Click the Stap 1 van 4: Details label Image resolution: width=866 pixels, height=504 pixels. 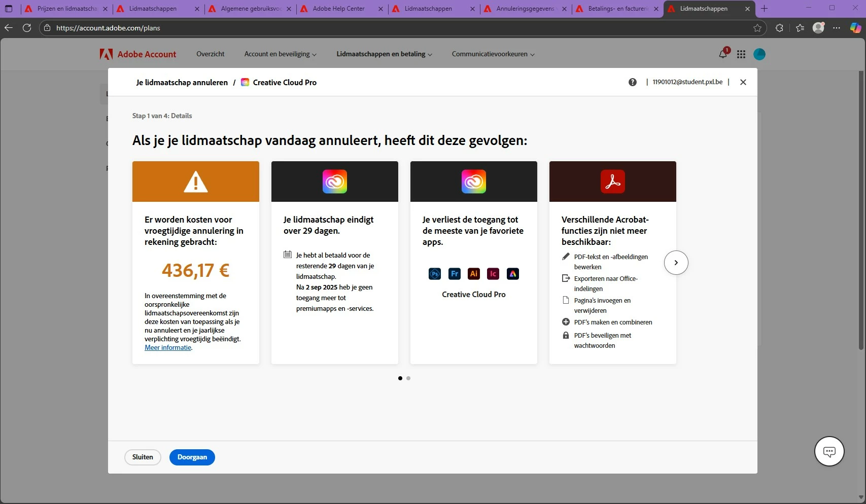pos(162,116)
